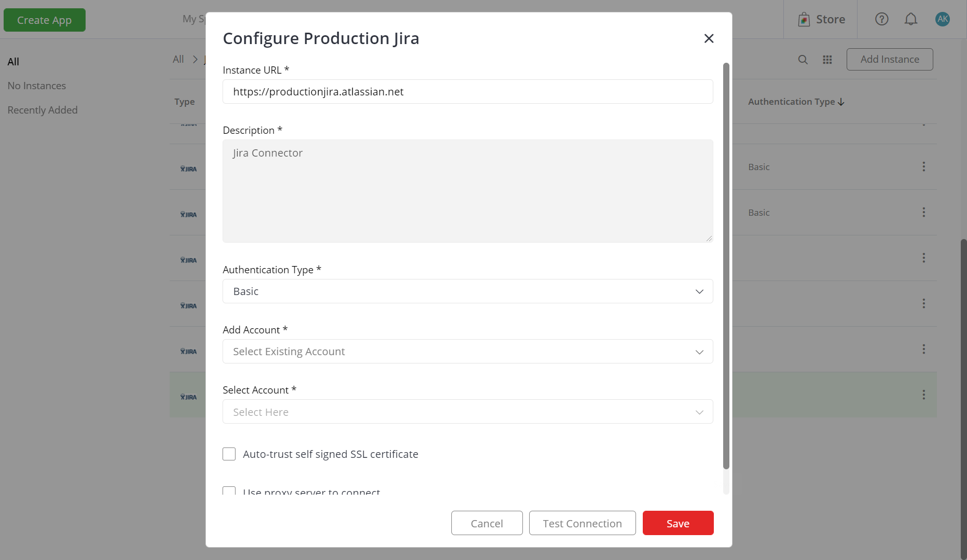Open more options for highlighted bottom row
Screen dimensions: 967x560
[x=923, y=395]
